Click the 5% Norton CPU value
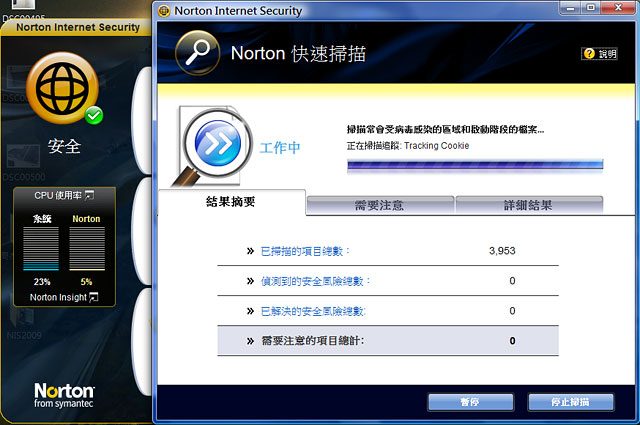640x425 pixels. tap(86, 282)
